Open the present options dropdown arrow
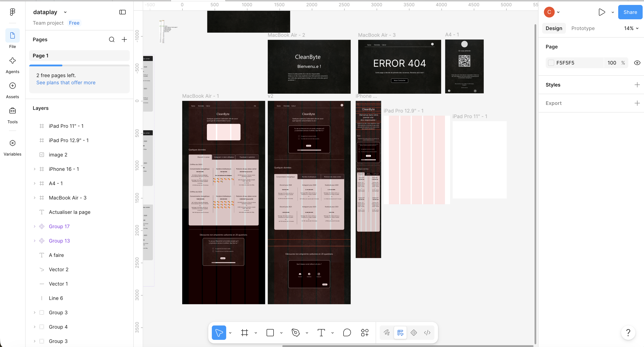Screen dimensions: 644x347 [613, 12]
